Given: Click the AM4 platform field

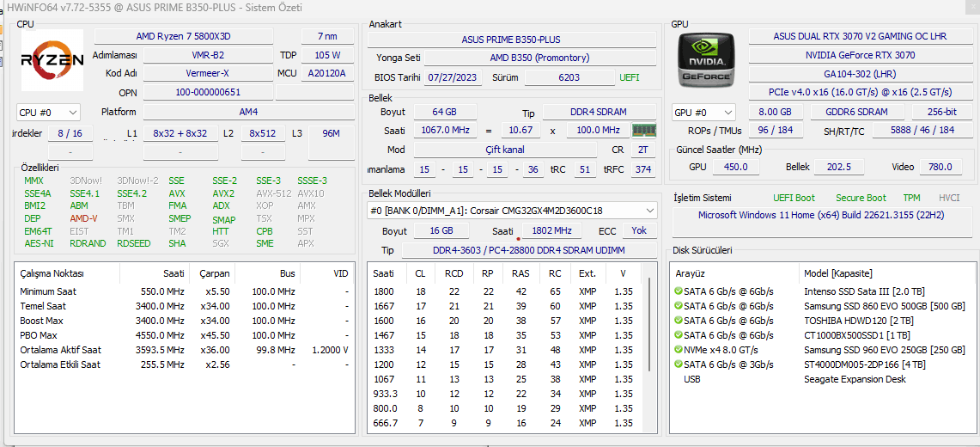Looking at the screenshot, I should 249,112.
